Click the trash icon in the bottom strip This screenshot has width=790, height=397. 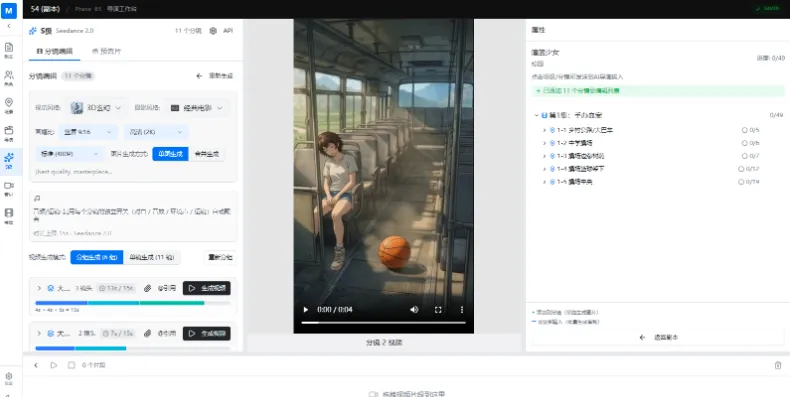pos(777,365)
